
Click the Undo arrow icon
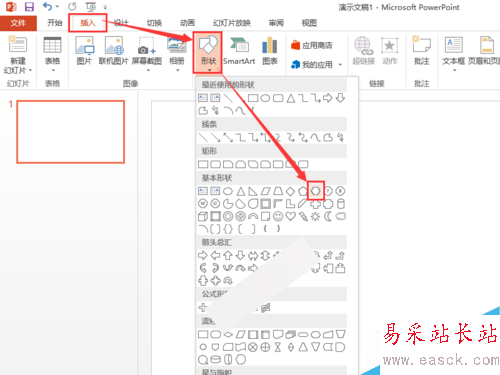tap(47, 7)
